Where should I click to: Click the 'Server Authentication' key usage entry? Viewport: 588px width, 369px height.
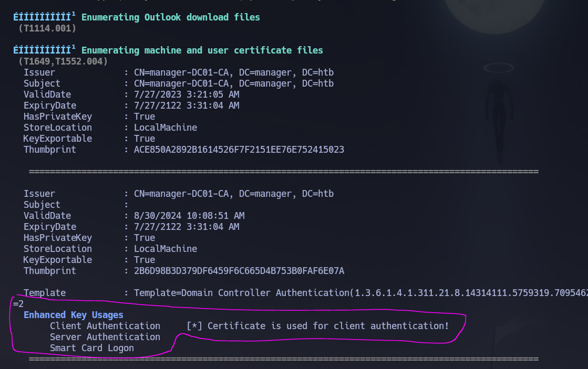[x=105, y=336]
